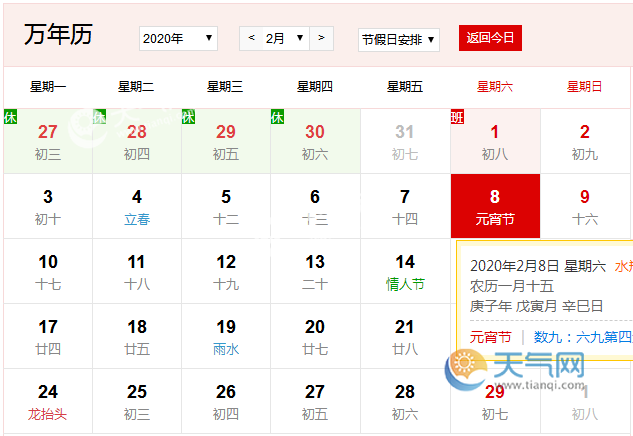Select January 29 初五 cell
The width and height of the screenshot is (633, 436).
[226, 141]
